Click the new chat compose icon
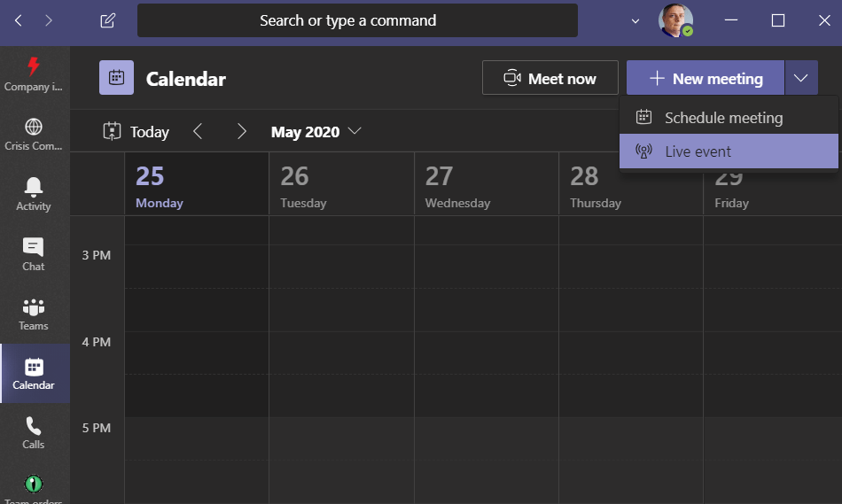The width and height of the screenshot is (842, 504). (x=108, y=20)
